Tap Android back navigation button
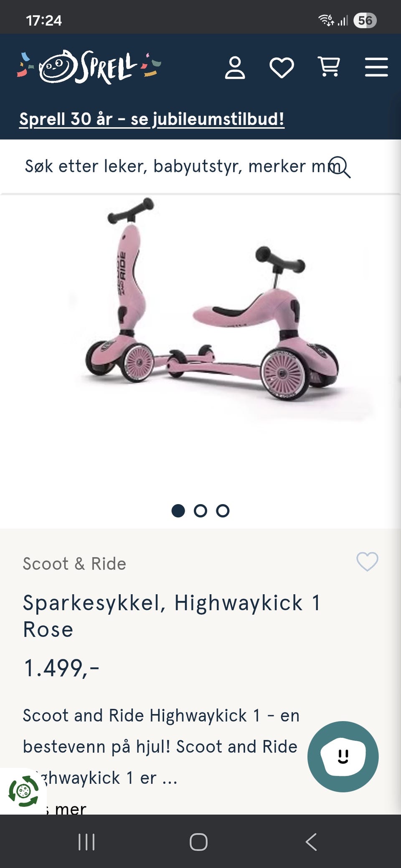Screen dimensions: 401x868 pos(311,842)
